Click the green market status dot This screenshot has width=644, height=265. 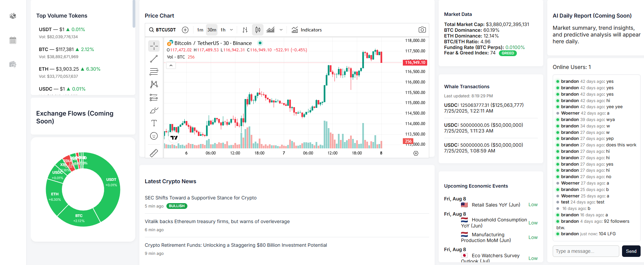[x=260, y=43]
